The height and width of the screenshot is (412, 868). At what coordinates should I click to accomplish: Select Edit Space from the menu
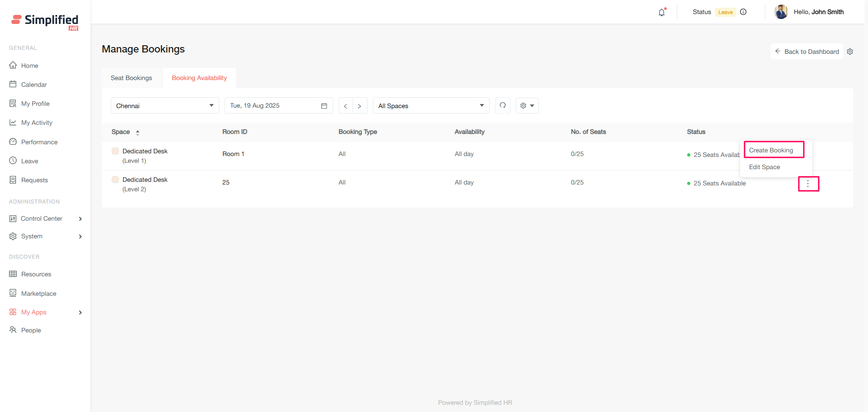pos(764,167)
